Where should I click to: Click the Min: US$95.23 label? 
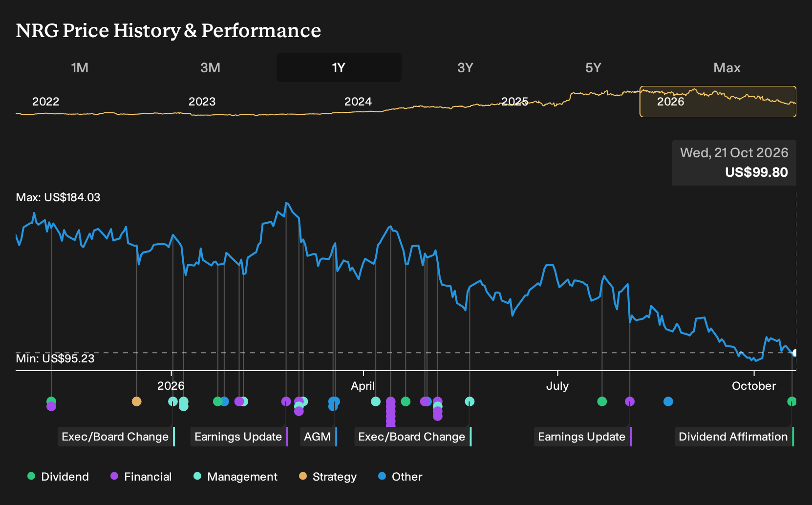click(x=55, y=358)
